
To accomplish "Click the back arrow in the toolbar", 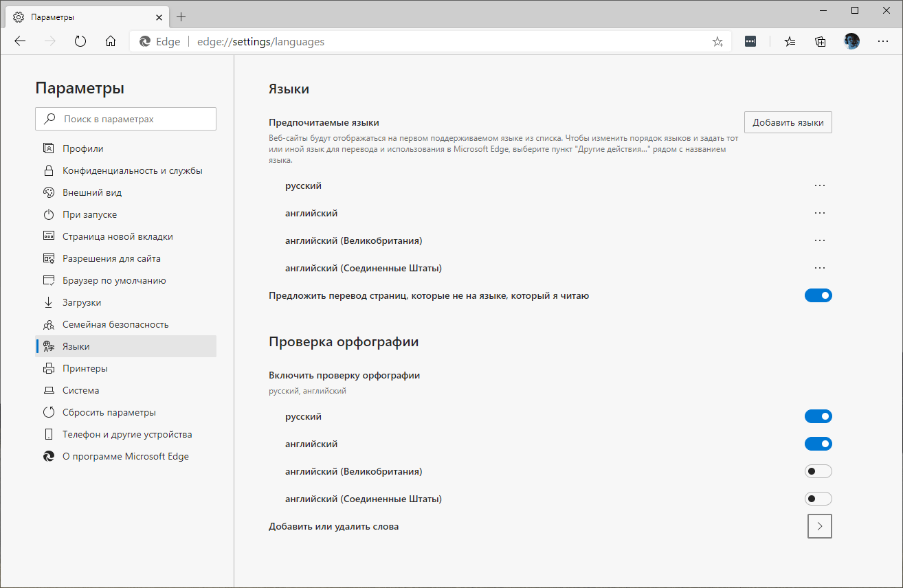I will coord(20,41).
